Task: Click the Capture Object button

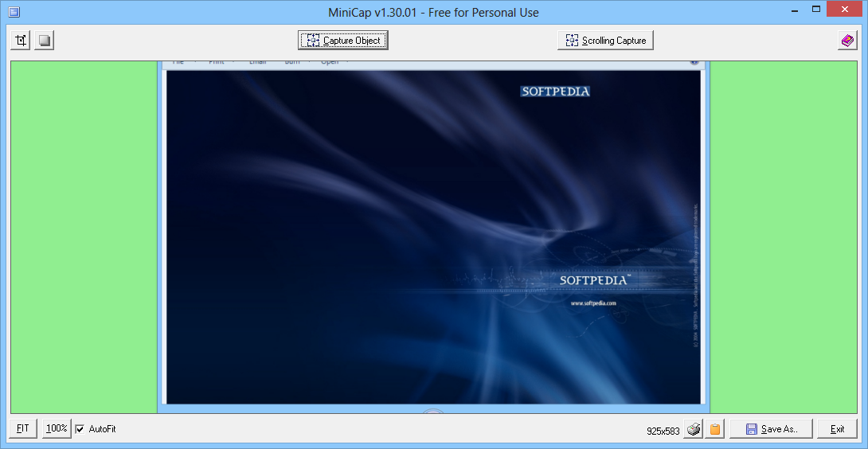Action: [x=343, y=41]
